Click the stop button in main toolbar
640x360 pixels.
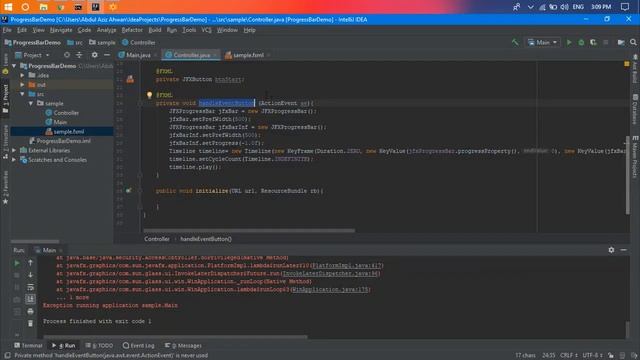(x=606, y=42)
